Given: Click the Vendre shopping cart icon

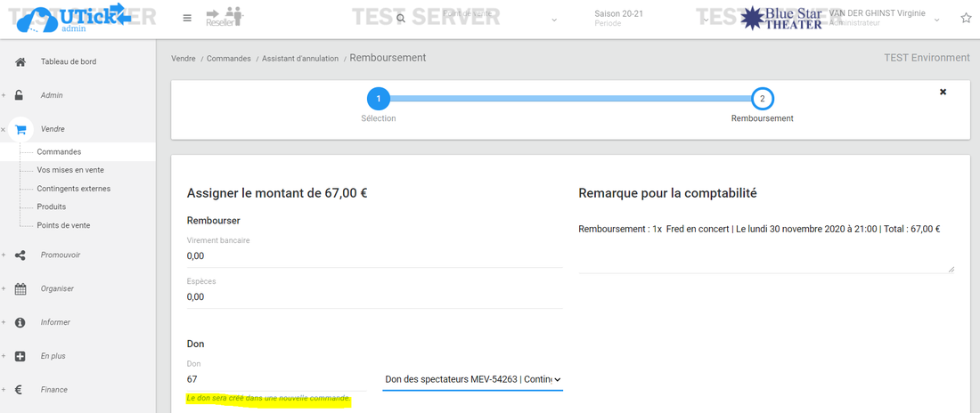Looking at the screenshot, I should click(20, 129).
